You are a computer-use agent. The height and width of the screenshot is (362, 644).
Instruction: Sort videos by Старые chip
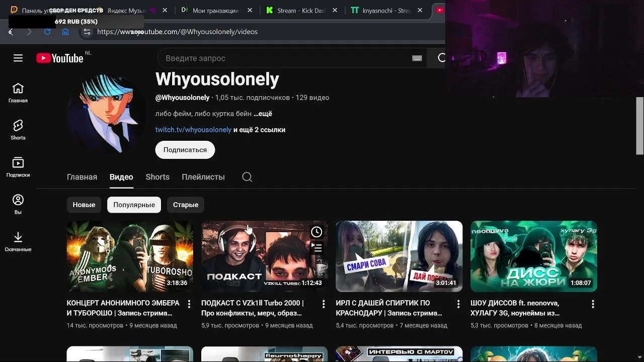coord(186,205)
